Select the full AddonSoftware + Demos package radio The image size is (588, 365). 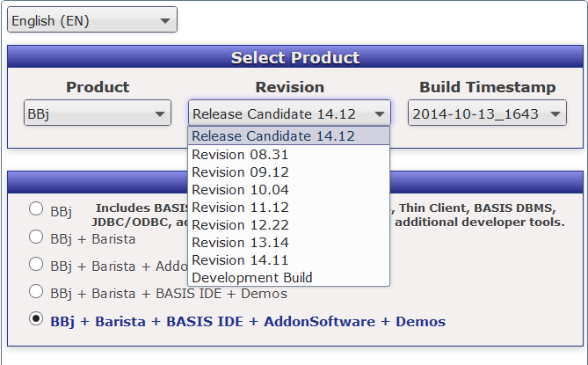(x=36, y=319)
